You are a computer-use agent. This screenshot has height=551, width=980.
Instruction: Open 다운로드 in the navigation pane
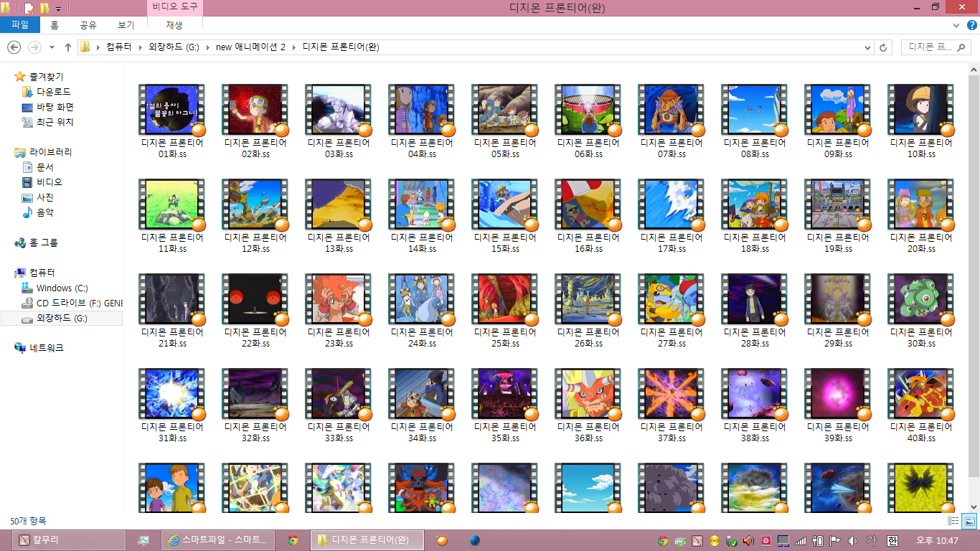(x=54, y=92)
